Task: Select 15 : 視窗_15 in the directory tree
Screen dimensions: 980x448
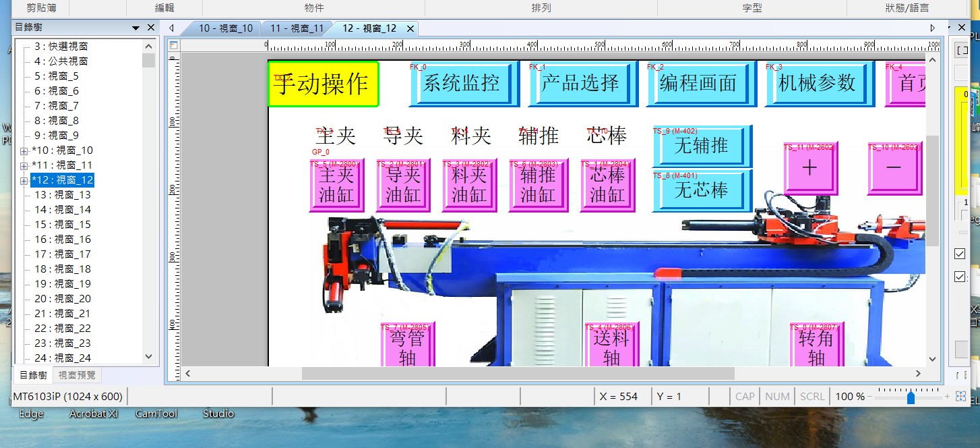Action: [63, 225]
